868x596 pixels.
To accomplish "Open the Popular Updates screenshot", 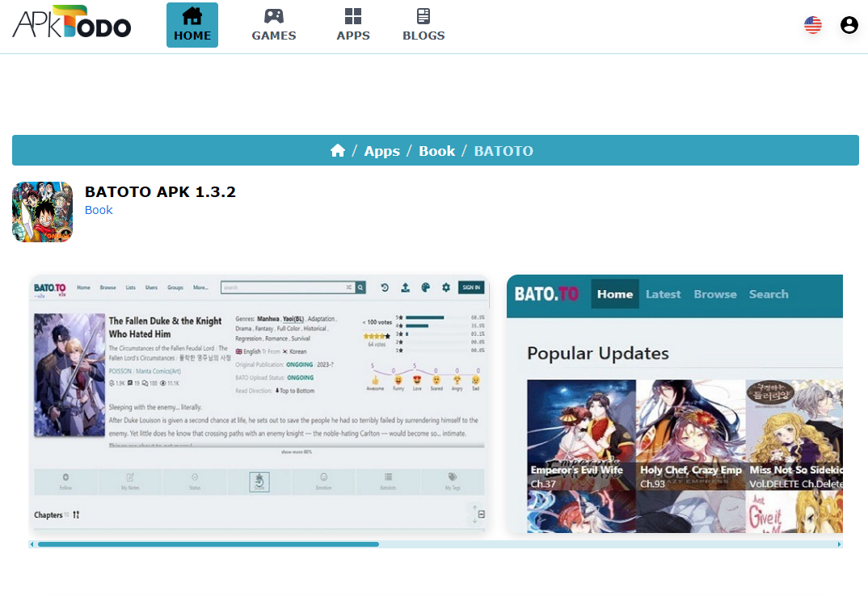I will (x=675, y=404).
